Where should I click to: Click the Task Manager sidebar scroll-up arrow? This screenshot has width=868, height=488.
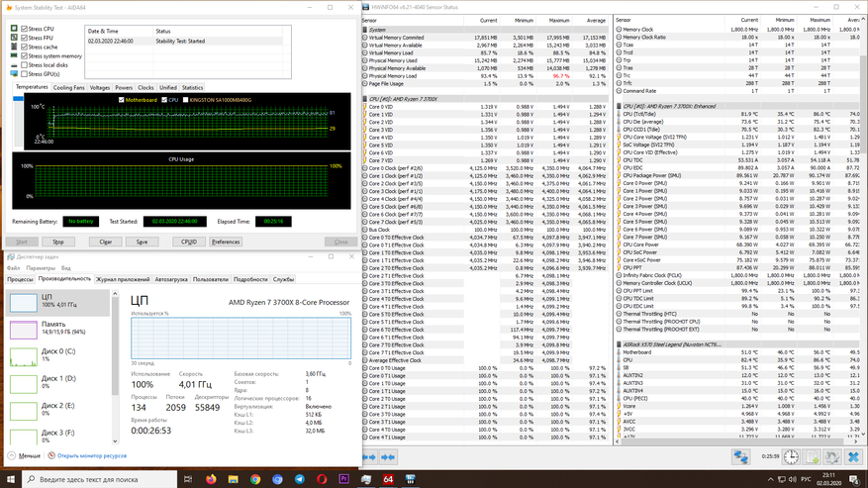click(x=115, y=294)
